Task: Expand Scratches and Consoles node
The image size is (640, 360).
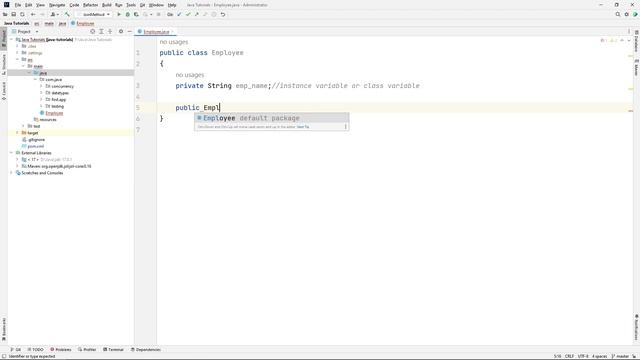Action: click(11, 173)
